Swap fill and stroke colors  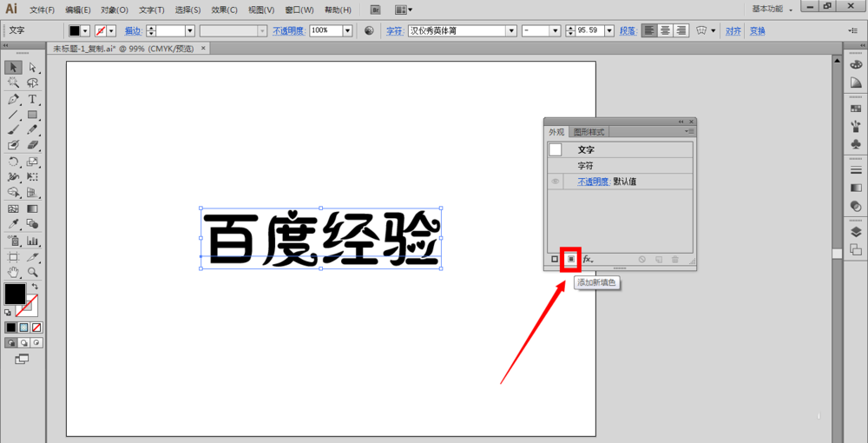coord(35,287)
